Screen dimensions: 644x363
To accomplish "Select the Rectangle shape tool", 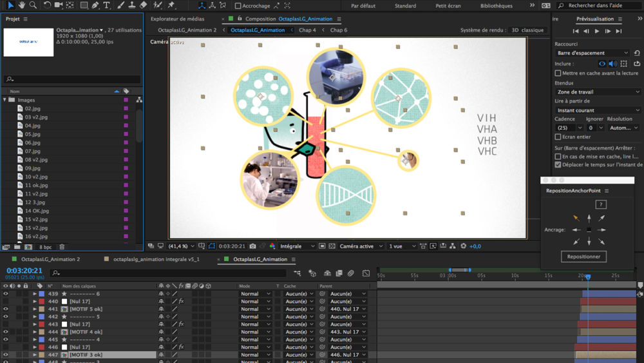I will click(84, 5).
